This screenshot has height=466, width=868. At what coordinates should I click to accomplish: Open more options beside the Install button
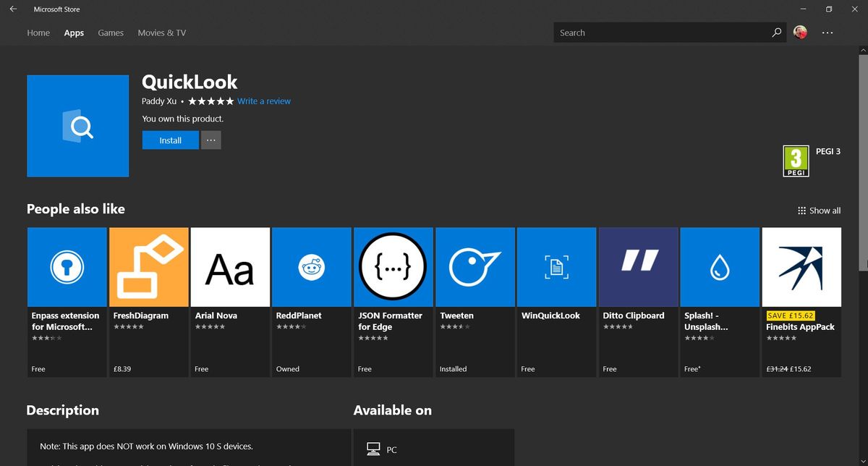pyautogui.click(x=210, y=140)
